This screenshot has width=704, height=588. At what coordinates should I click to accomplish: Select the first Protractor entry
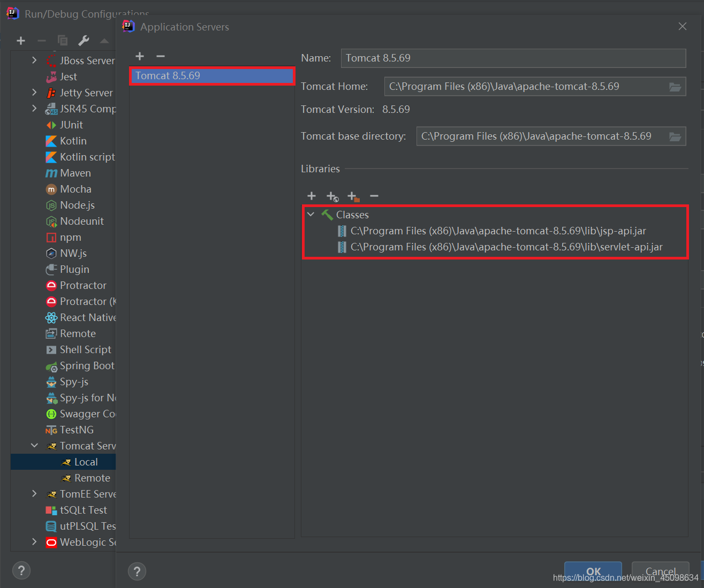coord(76,285)
